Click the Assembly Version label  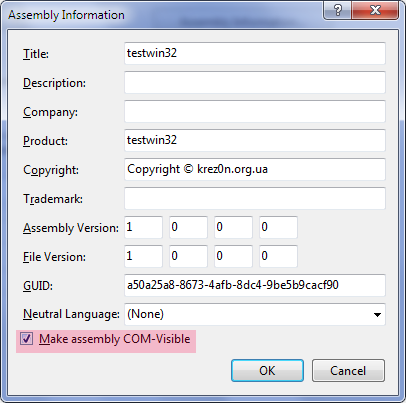tap(71, 228)
